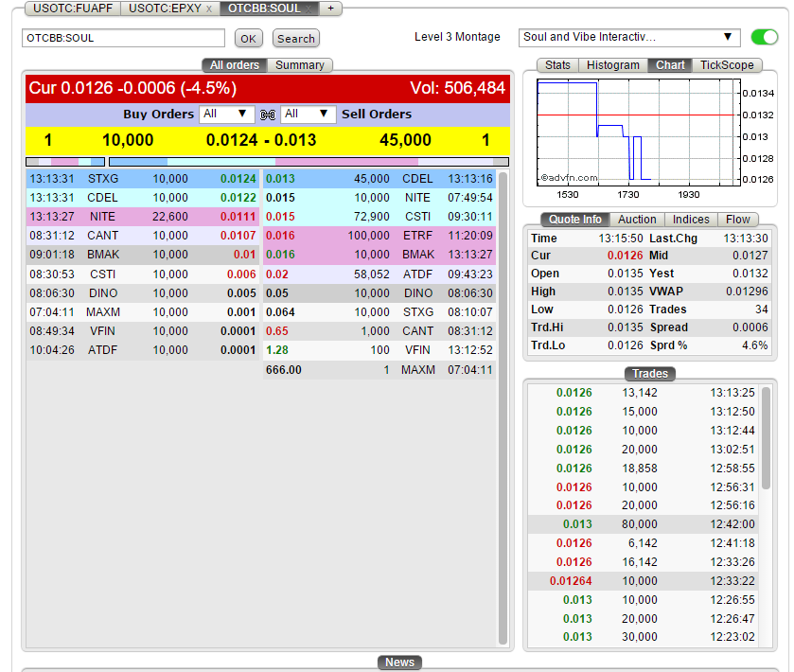Screen dimensions: 794x672
Task: Open the Indices tab
Action: [x=691, y=220]
